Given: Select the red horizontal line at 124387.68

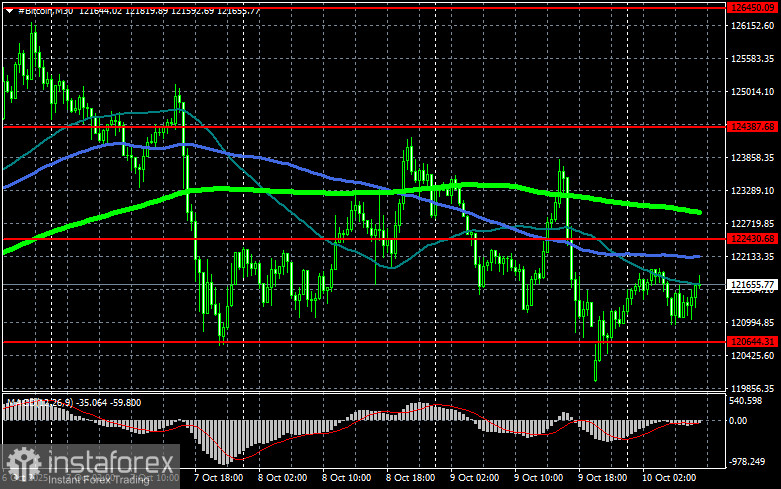Looking at the screenshot, I should coord(364,127).
